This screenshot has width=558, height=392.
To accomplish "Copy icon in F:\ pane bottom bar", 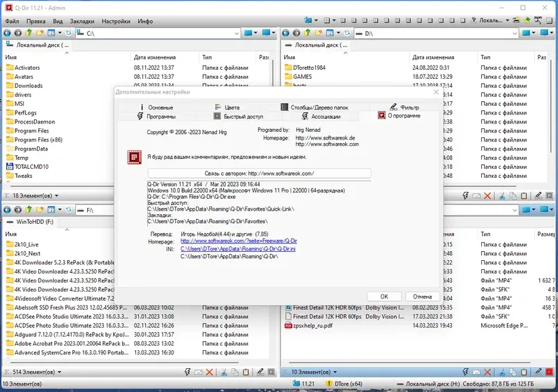I will click(x=235, y=372).
